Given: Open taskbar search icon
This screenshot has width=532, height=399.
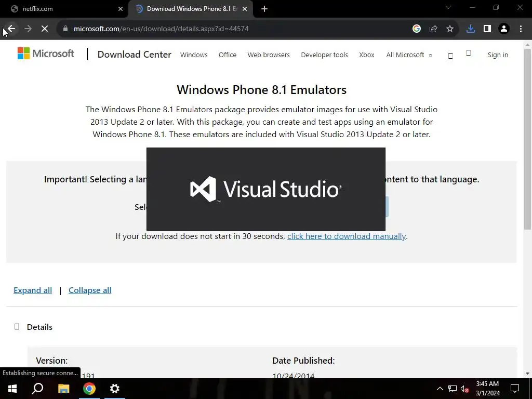Looking at the screenshot, I should pos(37,389).
